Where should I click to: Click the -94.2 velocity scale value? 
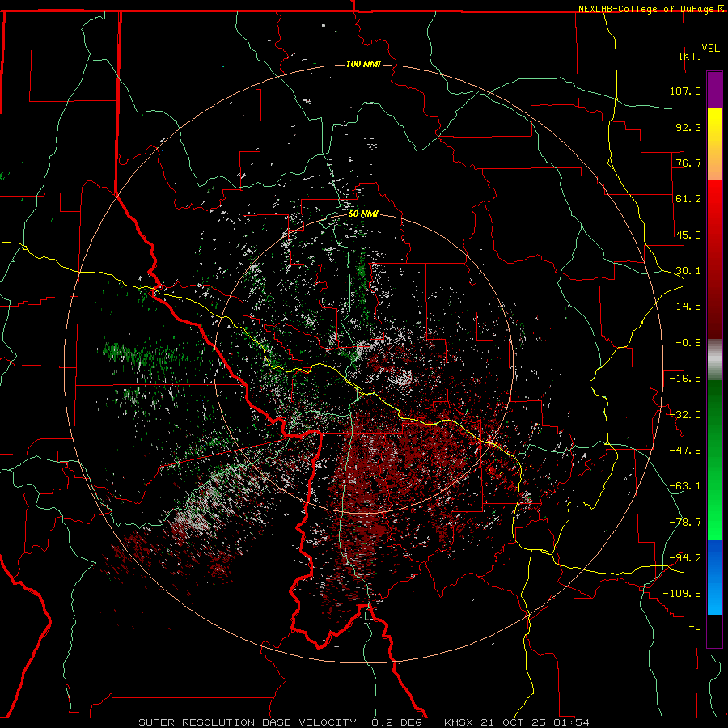coord(685,558)
